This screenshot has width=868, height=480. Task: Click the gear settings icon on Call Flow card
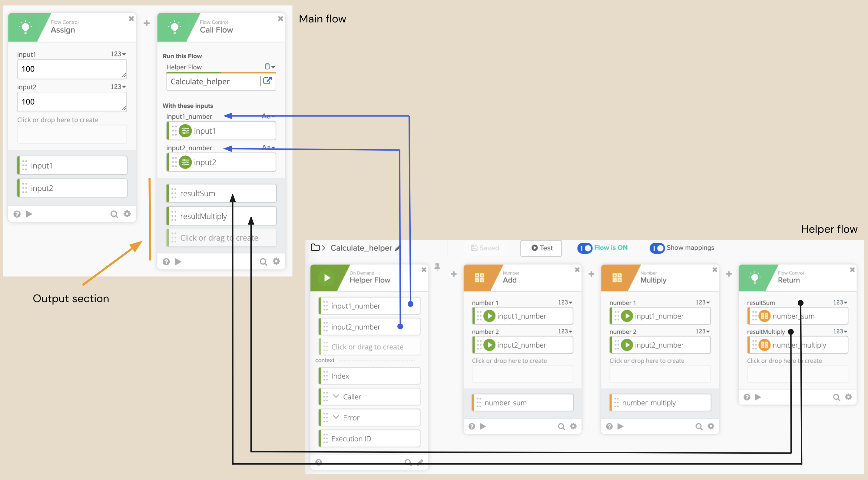tap(276, 261)
